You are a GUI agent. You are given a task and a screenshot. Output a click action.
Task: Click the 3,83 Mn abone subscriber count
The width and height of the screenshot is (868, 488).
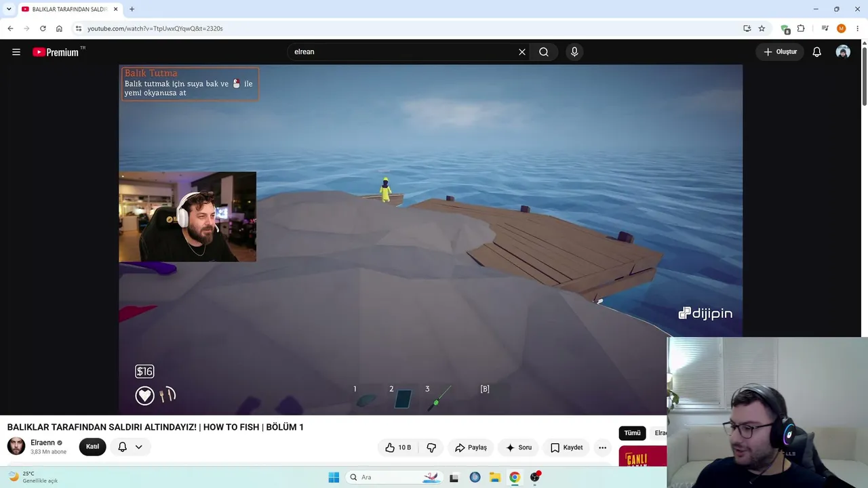48,452
